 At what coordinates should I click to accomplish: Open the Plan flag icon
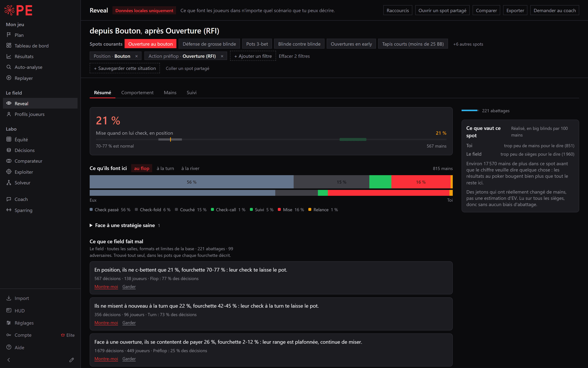9,35
